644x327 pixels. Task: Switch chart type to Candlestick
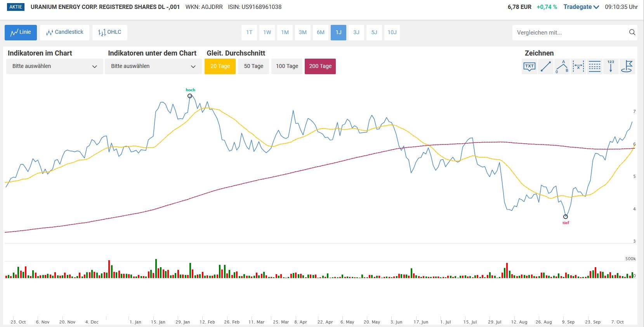click(65, 32)
